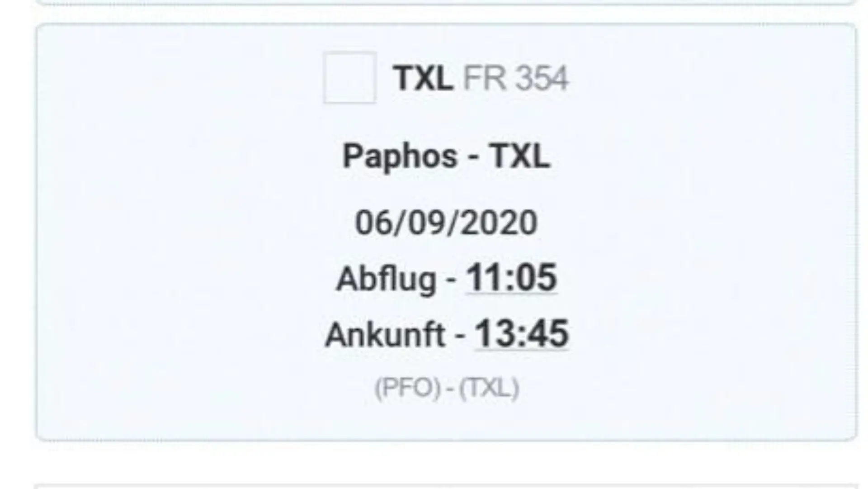The height and width of the screenshot is (489, 868).
Task: Click the number 354 in the flight code
Action: [x=542, y=78]
